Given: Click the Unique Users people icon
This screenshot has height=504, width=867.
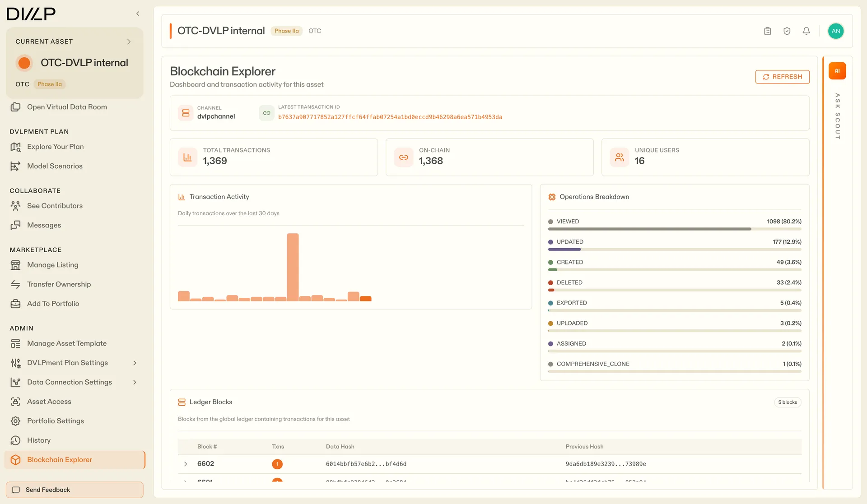Looking at the screenshot, I should [620, 157].
